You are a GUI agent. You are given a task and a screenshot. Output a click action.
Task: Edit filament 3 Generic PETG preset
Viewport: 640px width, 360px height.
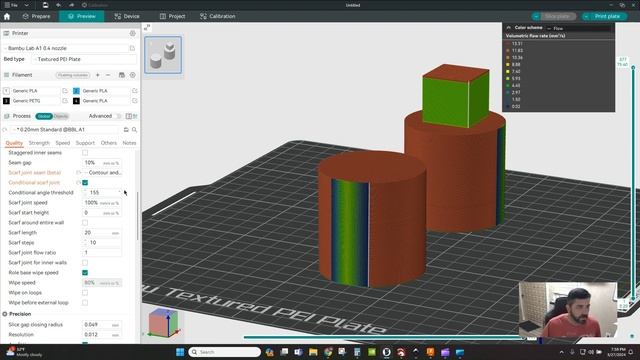65,100
